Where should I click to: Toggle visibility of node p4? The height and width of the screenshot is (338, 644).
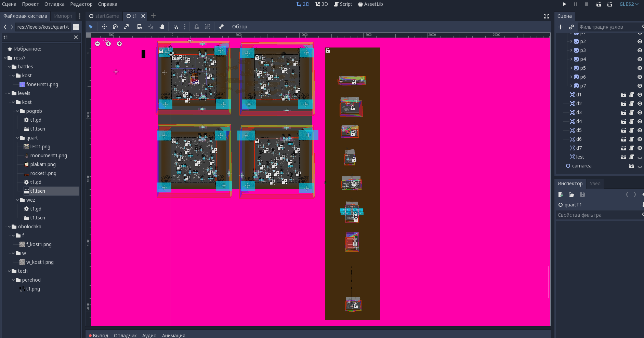point(640,59)
